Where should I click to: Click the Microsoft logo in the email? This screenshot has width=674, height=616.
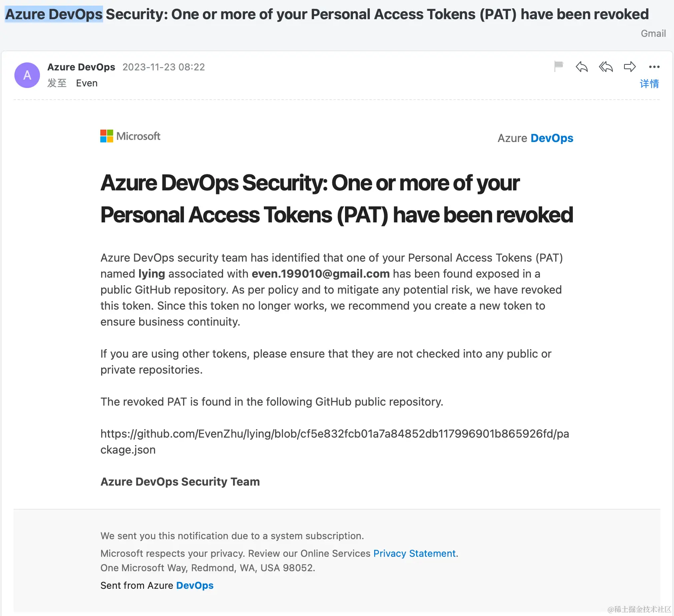click(130, 136)
